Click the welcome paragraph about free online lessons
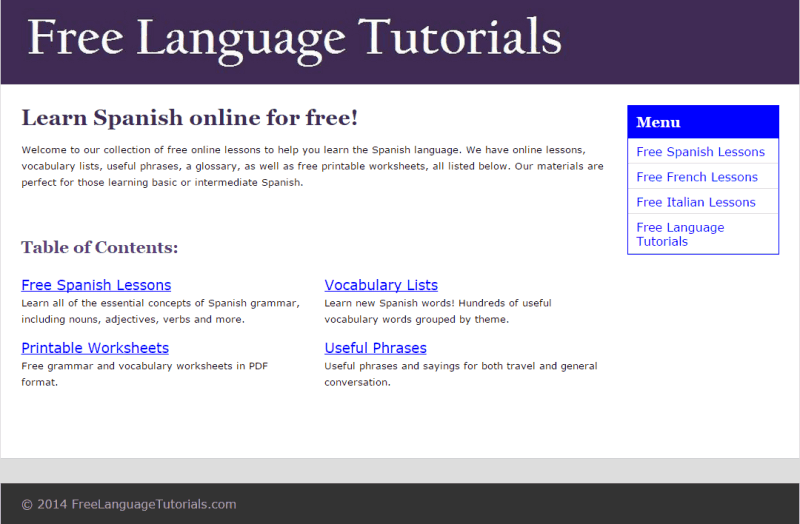The width and height of the screenshot is (800, 524). click(312, 166)
